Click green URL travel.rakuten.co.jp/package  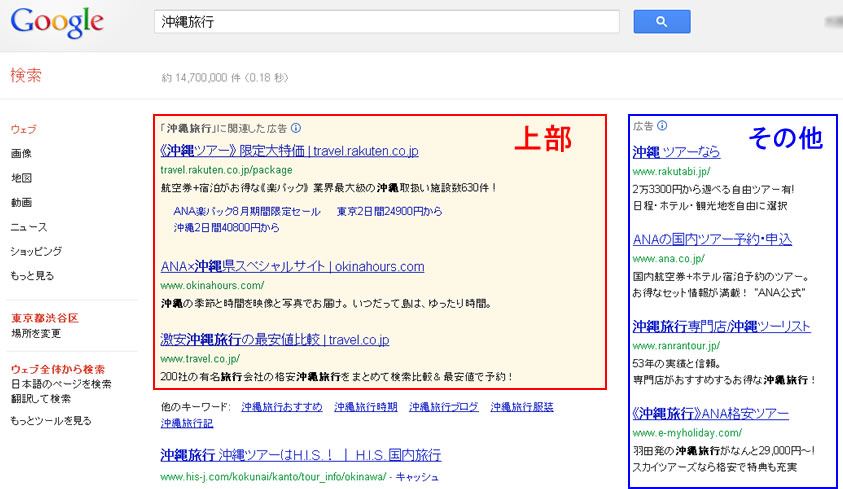(226, 170)
